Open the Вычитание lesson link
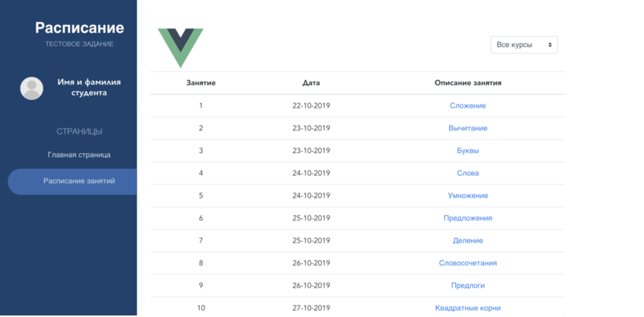644x317 pixels. click(468, 128)
